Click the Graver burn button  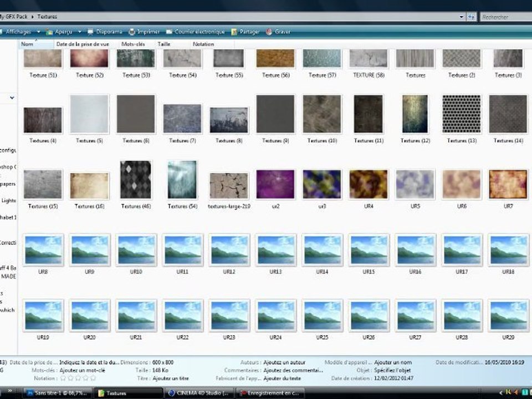pos(278,32)
